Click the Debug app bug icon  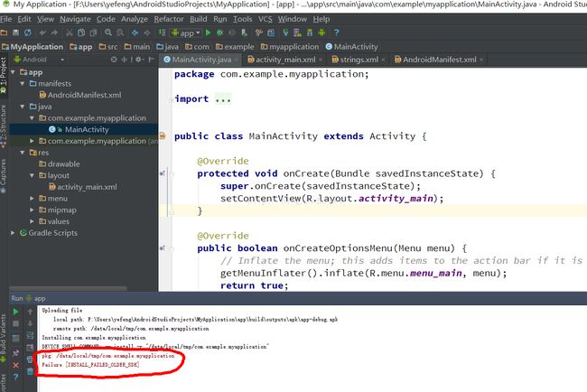coord(220,33)
